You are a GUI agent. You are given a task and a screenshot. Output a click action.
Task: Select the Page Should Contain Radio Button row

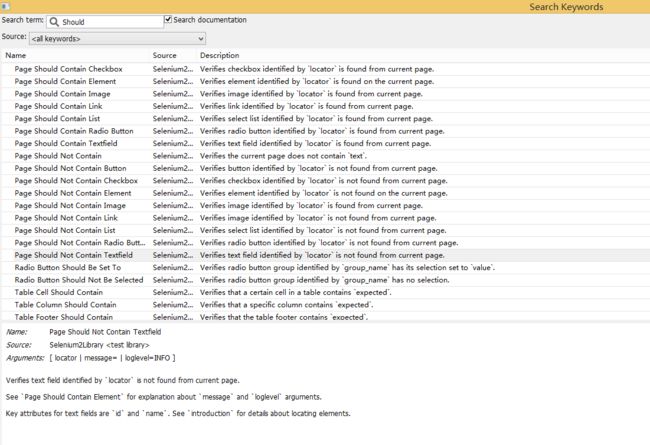[75, 131]
